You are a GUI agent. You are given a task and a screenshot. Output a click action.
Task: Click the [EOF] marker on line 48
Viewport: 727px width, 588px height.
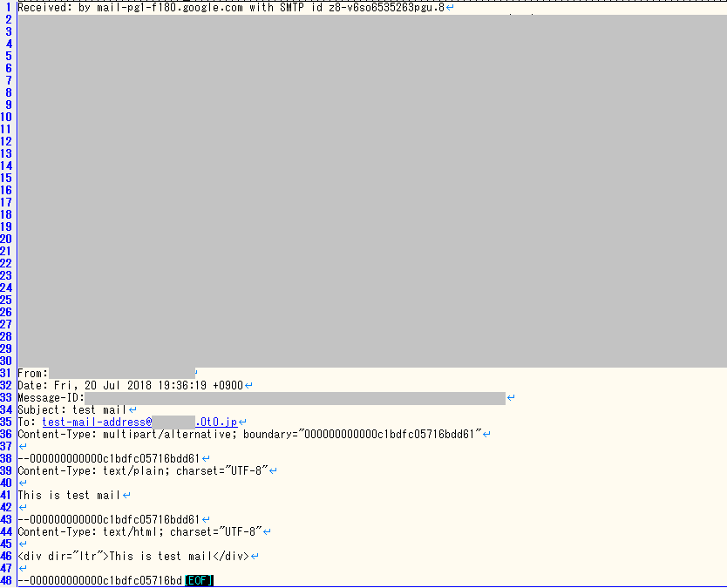(199, 580)
